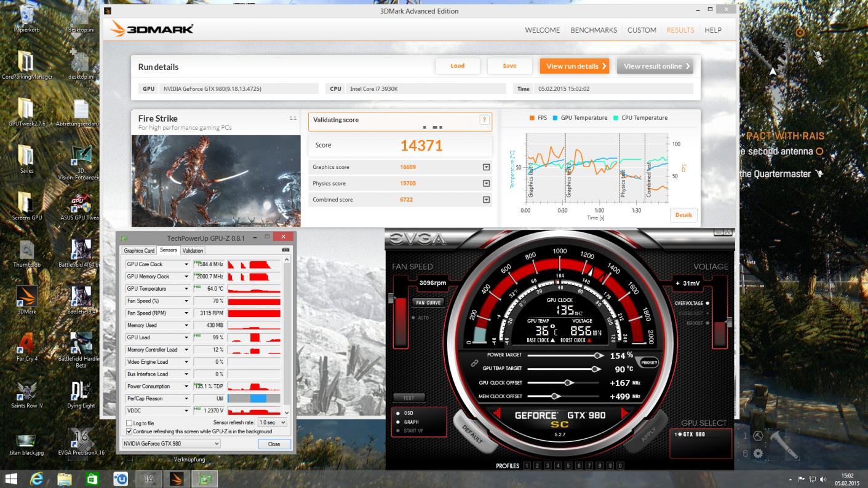Open the Fan Speed (RPM) sensor dropdown

click(186, 313)
